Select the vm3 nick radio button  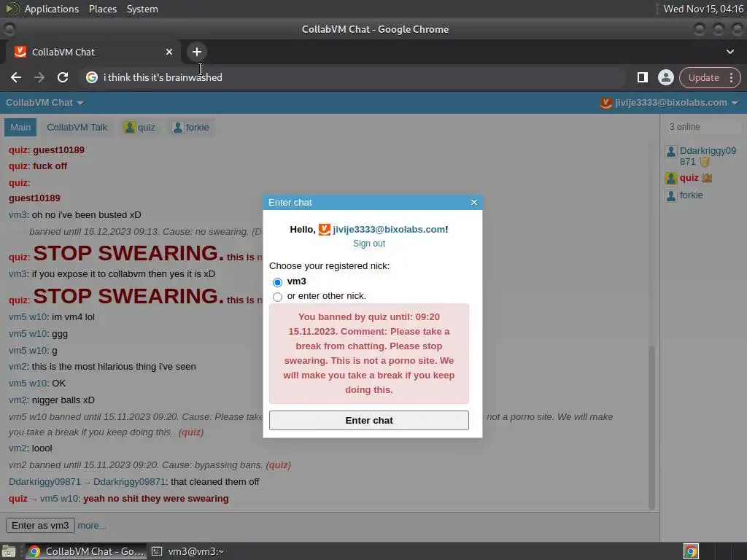click(277, 282)
